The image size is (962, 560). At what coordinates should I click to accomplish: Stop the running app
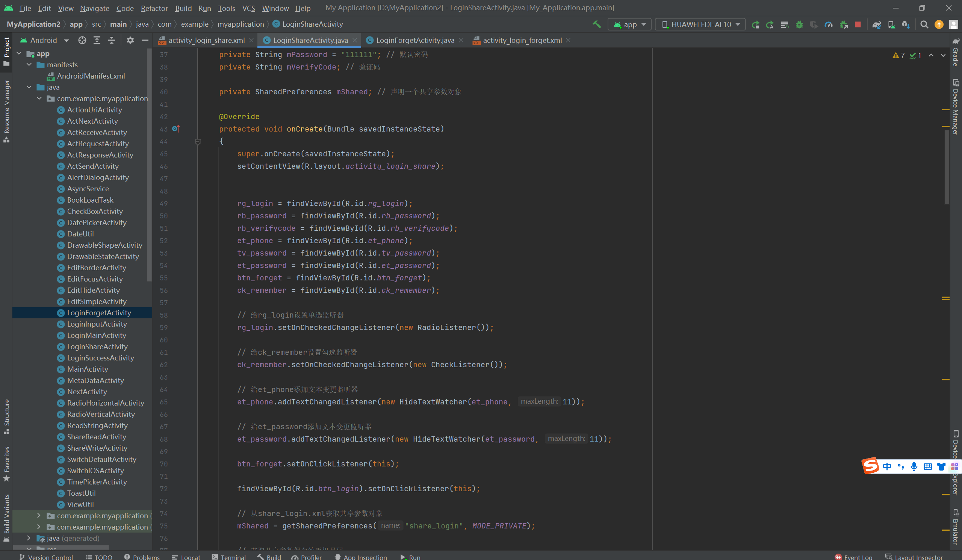858,24
